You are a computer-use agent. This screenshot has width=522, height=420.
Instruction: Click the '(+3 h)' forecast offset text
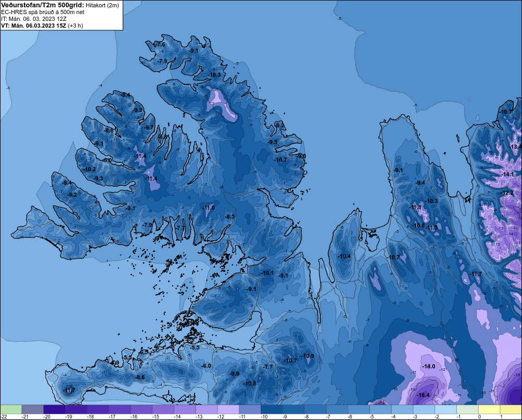(75, 26)
